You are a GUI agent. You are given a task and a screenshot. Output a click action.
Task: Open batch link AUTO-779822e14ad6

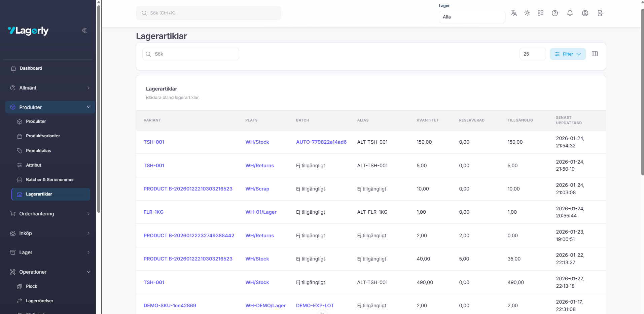321,142
